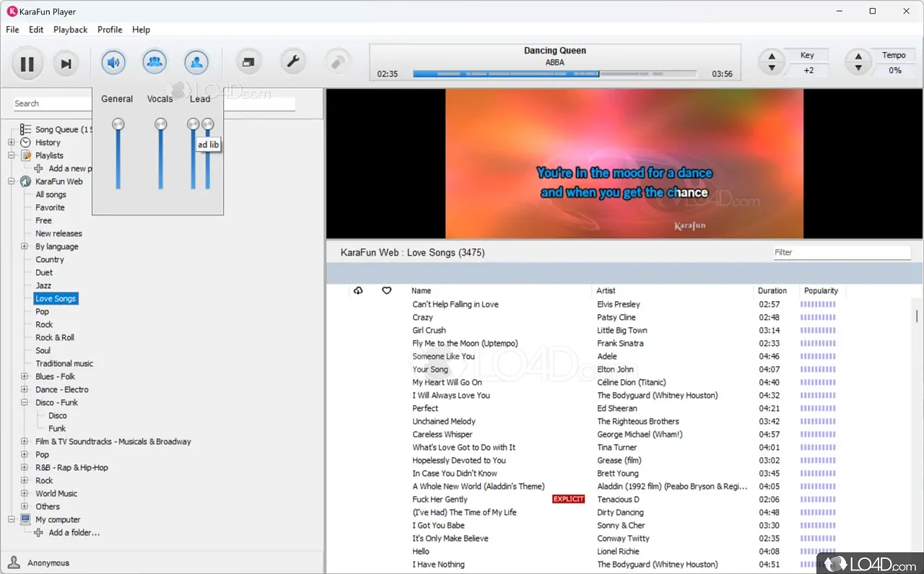Skip to the next song
The width and height of the screenshot is (924, 574).
pos(66,64)
